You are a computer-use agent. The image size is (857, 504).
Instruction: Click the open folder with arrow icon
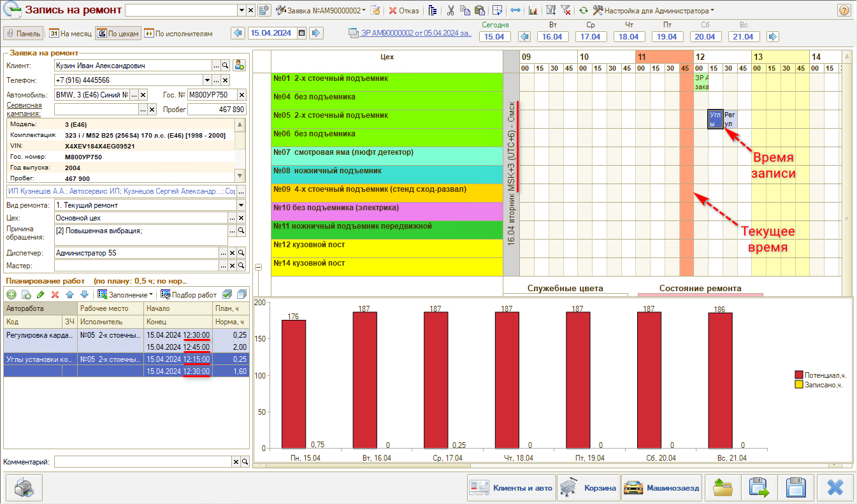[723, 488]
